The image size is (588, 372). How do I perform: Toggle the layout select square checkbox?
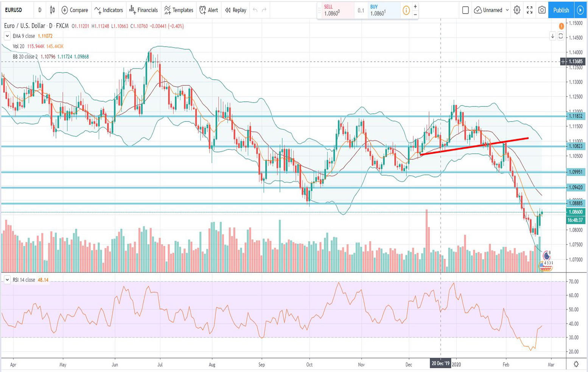click(x=465, y=10)
